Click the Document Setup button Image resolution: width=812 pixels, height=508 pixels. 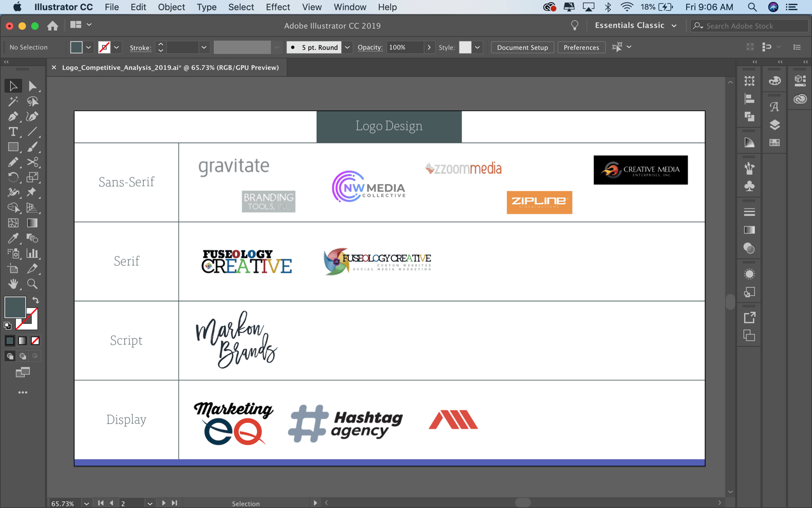[522, 47]
